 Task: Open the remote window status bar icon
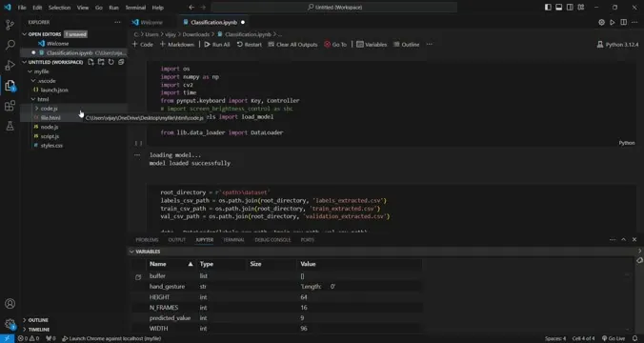[7, 338]
